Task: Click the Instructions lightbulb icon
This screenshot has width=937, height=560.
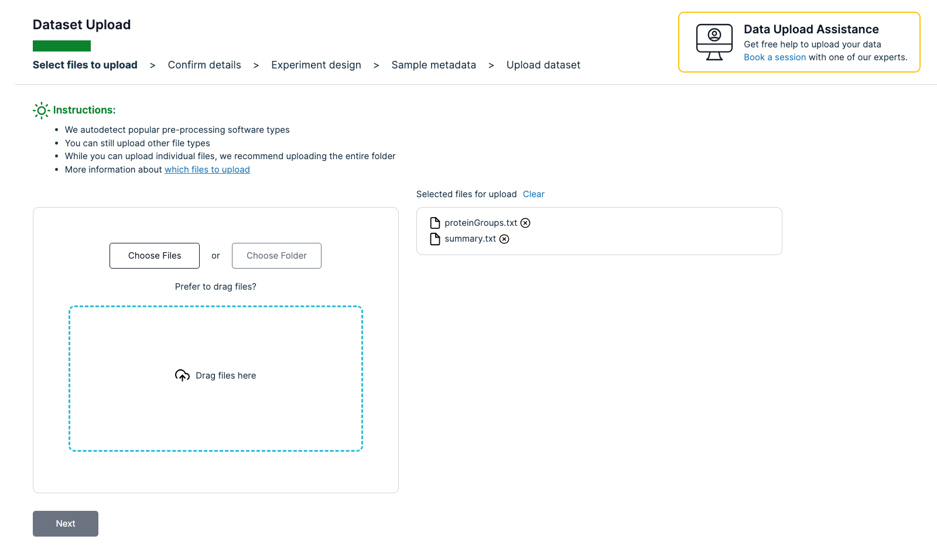Action: click(41, 111)
